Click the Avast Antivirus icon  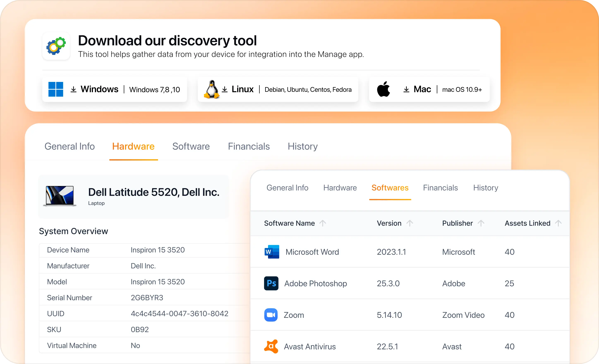pos(271,346)
